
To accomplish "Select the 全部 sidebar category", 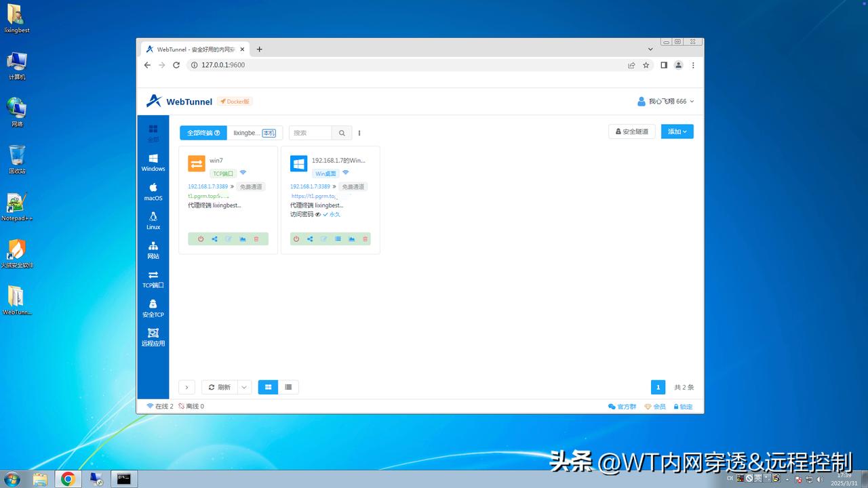I will [x=153, y=133].
